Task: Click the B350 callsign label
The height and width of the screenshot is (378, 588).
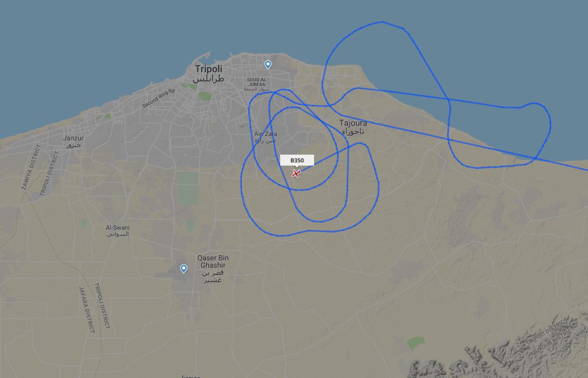Action: [297, 160]
